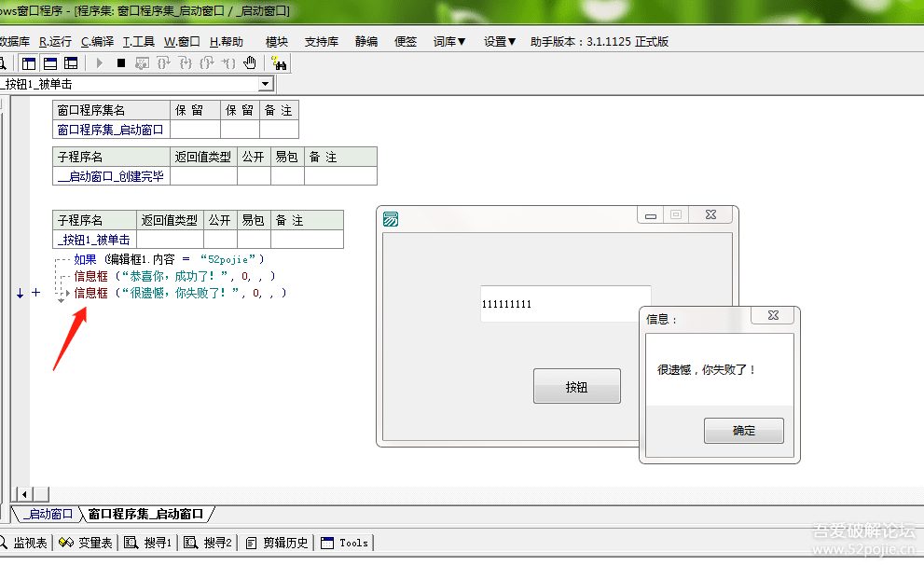Expand the 设置 dropdown menu
The width and height of the screenshot is (924, 565).
pos(500,42)
